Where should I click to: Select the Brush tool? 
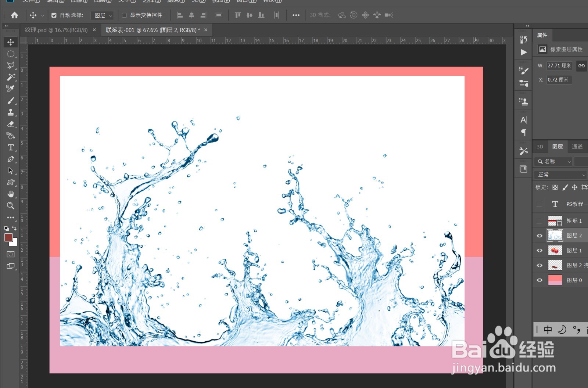point(11,101)
